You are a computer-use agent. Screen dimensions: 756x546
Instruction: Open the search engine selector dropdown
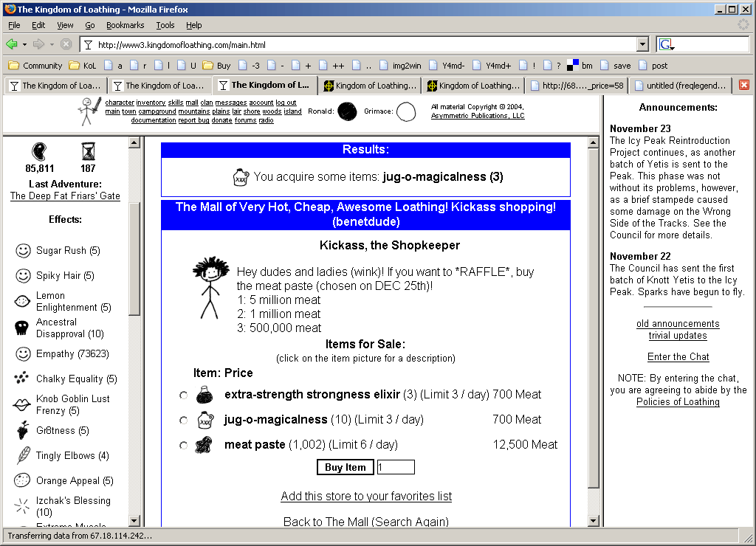(667, 44)
